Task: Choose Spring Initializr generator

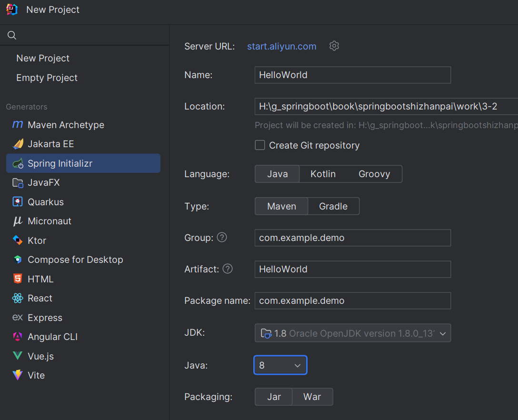Action: tap(83, 163)
